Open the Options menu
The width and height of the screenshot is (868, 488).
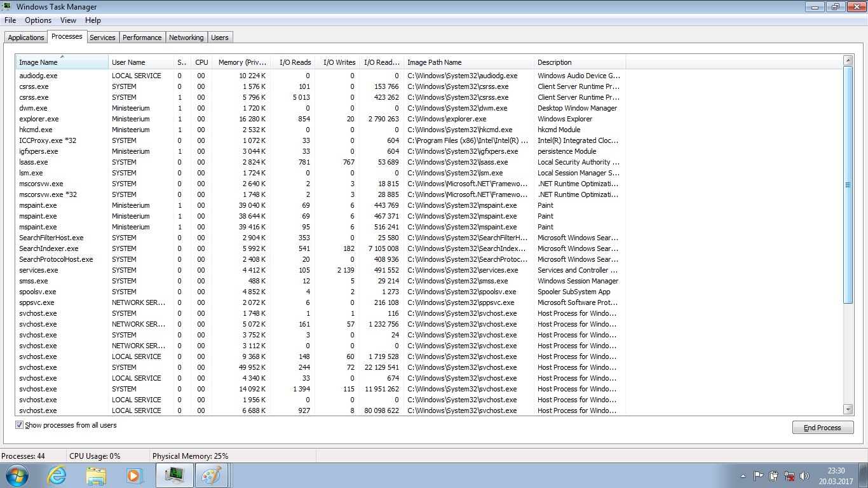pyautogui.click(x=38, y=20)
